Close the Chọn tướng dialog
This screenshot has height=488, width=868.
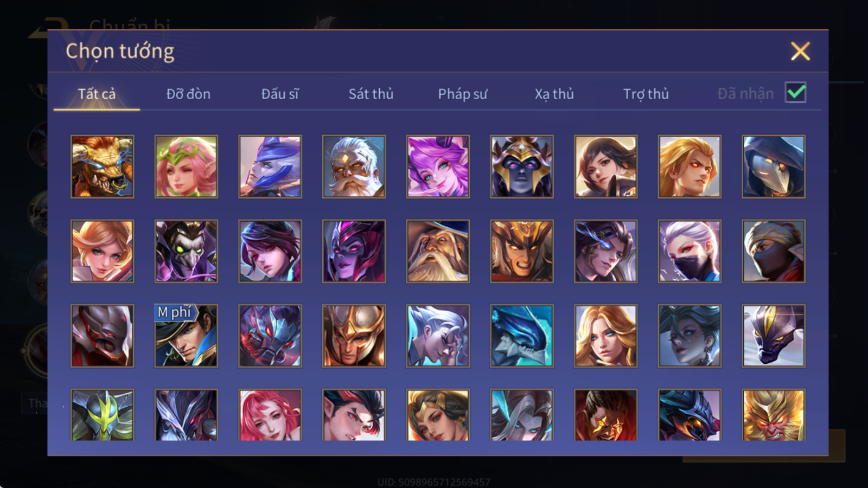(800, 52)
